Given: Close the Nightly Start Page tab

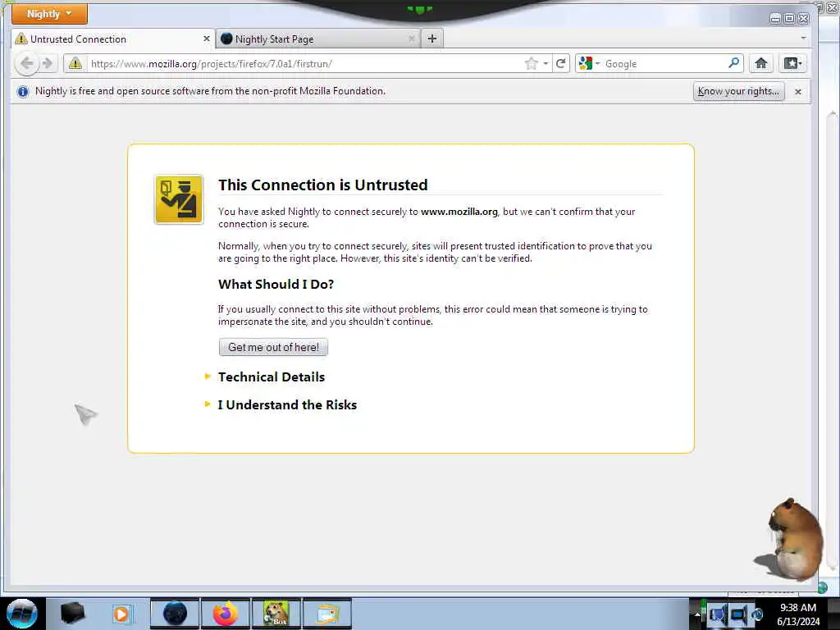Looking at the screenshot, I should [x=412, y=39].
